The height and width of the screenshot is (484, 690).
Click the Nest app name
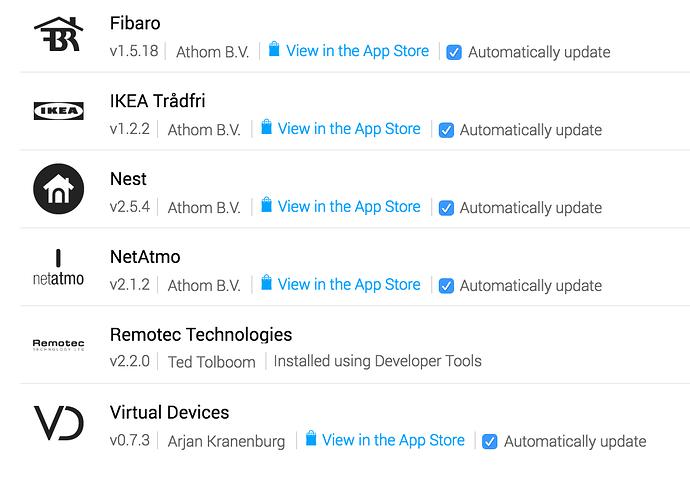(128, 179)
